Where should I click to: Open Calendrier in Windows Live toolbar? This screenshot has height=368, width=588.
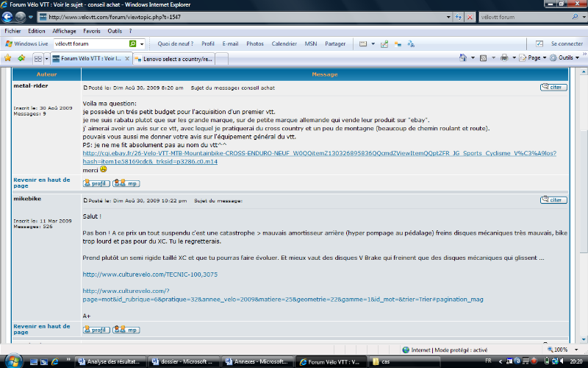[284, 44]
